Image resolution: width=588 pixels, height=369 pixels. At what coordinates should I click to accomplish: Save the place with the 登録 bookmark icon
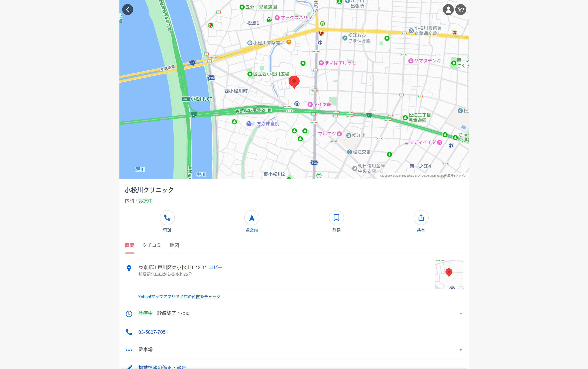click(336, 217)
